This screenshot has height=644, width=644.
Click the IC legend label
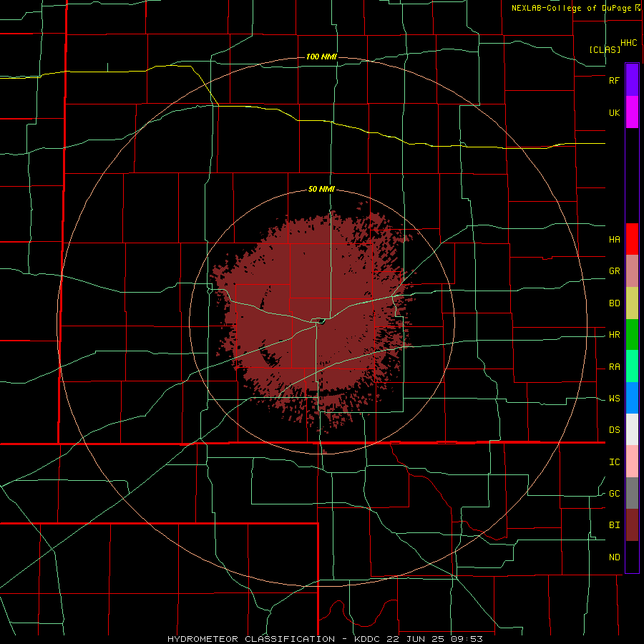[614, 462]
